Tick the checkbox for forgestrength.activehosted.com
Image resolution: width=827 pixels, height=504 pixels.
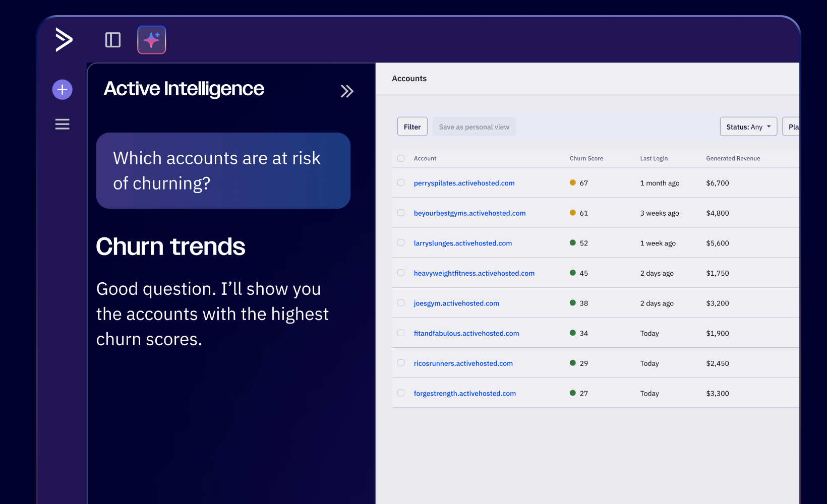pos(401,393)
